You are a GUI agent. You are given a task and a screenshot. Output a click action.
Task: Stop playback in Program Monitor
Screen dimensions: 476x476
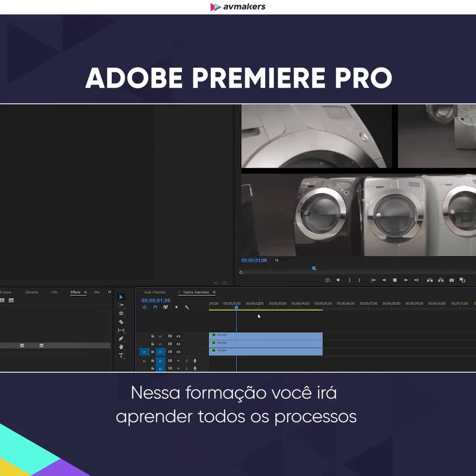click(x=395, y=280)
